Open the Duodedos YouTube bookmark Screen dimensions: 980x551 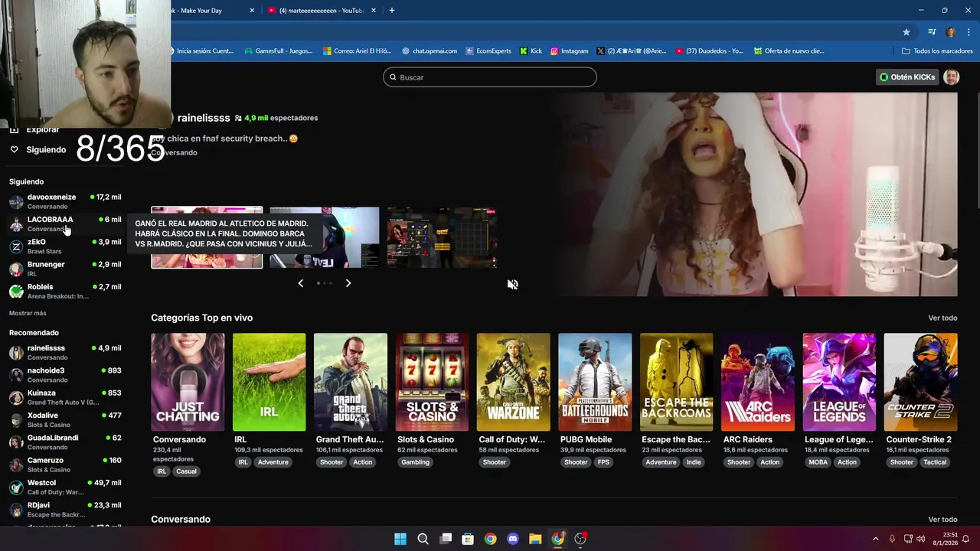(x=710, y=51)
